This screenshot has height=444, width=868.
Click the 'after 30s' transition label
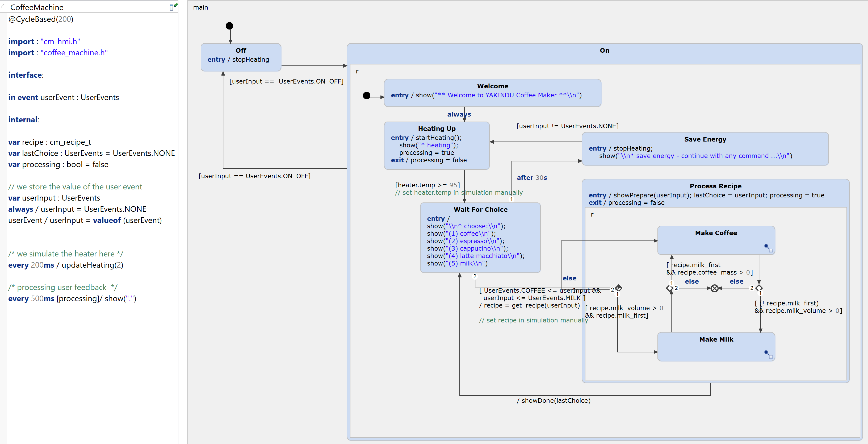(x=532, y=178)
